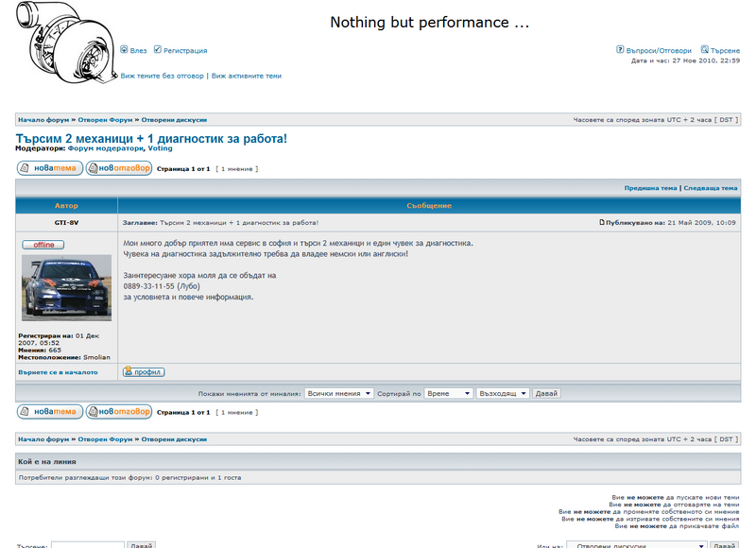Click the Съобщение column header
This screenshot has height=548, width=756.
tap(429, 205)
